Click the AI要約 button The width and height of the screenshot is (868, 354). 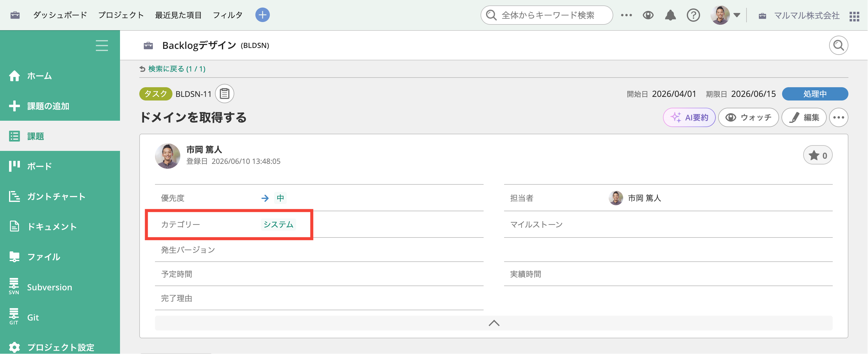tap(689, 117)
